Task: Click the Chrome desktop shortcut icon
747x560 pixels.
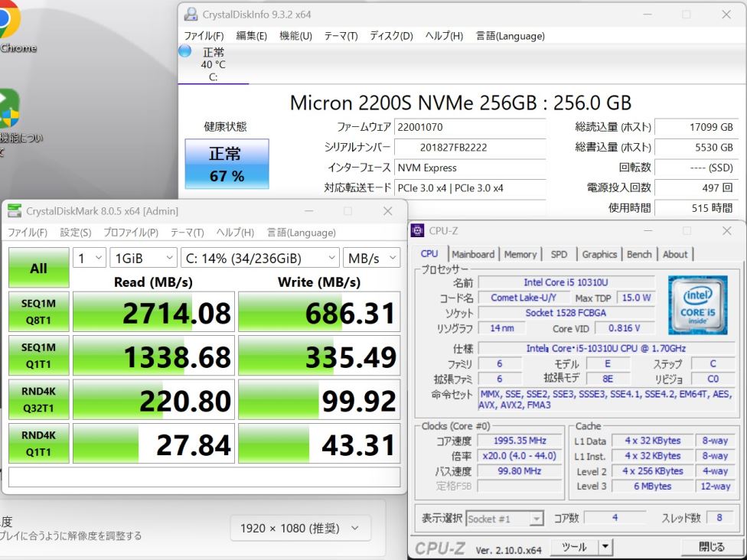Action: (8, 21)
